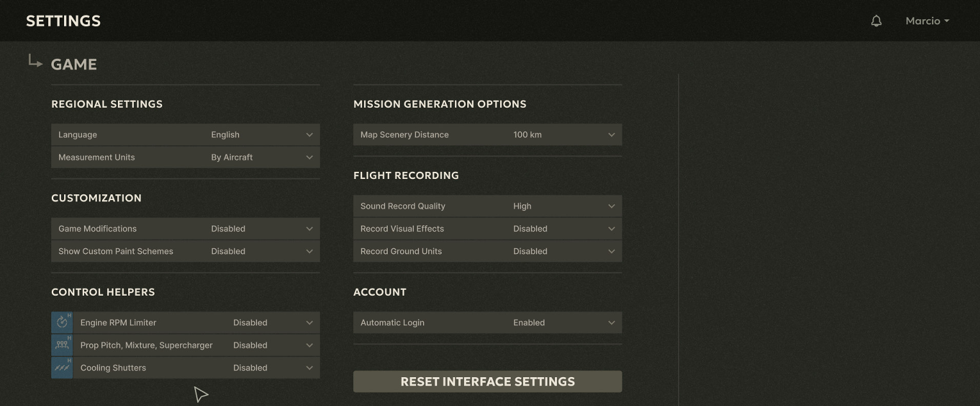Click the GAME section heading
Image resolution: width=980 pixels, height=406 pixels.
74,64
